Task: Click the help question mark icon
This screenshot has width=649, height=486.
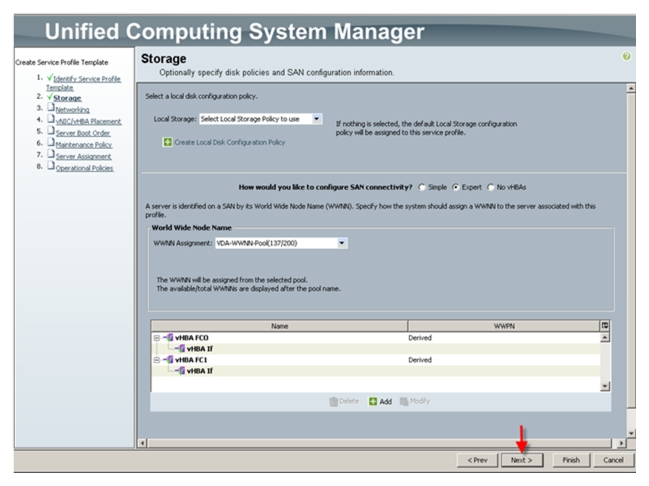Action: click(627, 56)
